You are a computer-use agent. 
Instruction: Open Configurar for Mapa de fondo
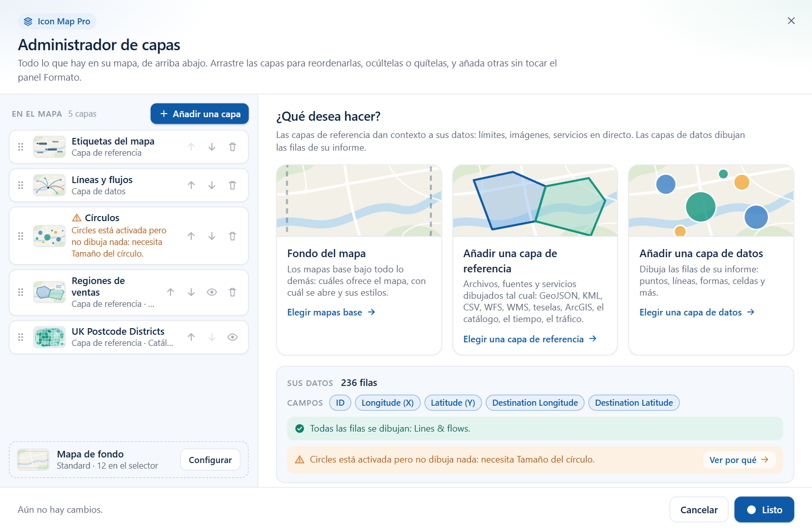click(x=210, y=459)
